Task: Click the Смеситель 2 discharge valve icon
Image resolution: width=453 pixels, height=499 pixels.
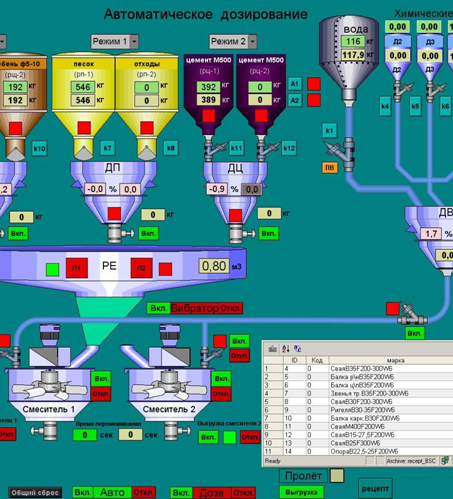Action: click(176, 430)
